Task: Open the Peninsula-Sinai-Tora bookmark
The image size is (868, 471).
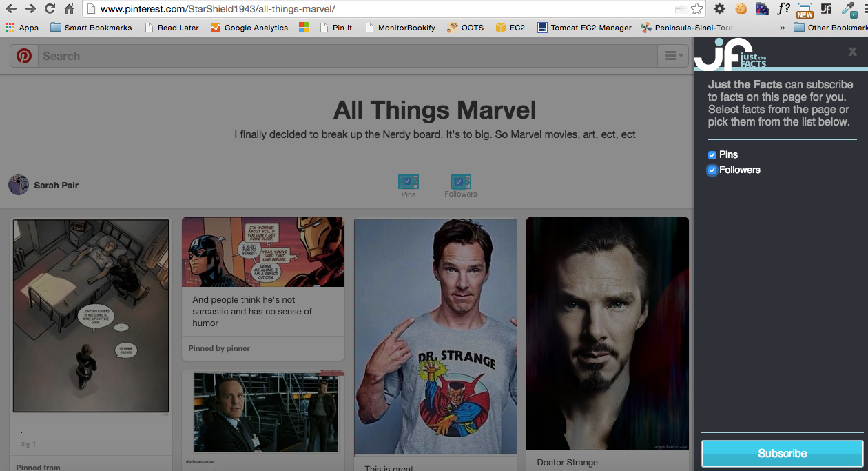Action: click(x=687, y=28)
